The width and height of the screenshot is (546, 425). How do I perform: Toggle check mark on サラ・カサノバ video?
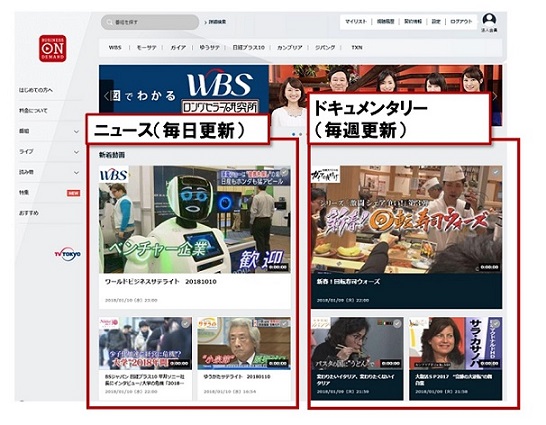click(x=496, y=324)
